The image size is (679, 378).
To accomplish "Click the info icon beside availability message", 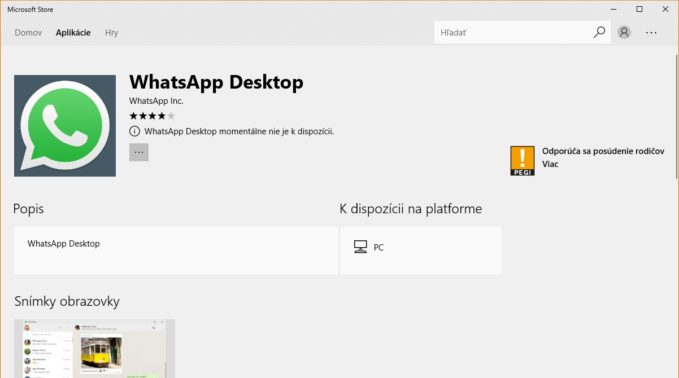I will click(x=135, y=131).
